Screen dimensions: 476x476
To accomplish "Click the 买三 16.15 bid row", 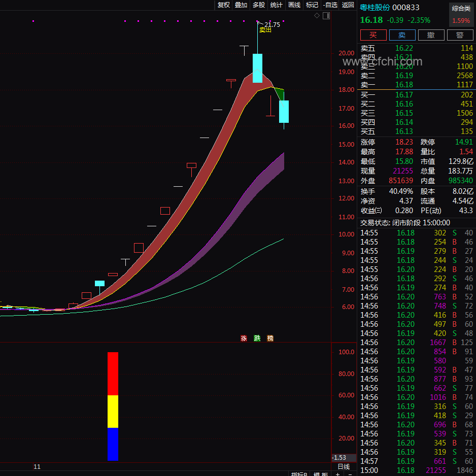I will (417, 113).
